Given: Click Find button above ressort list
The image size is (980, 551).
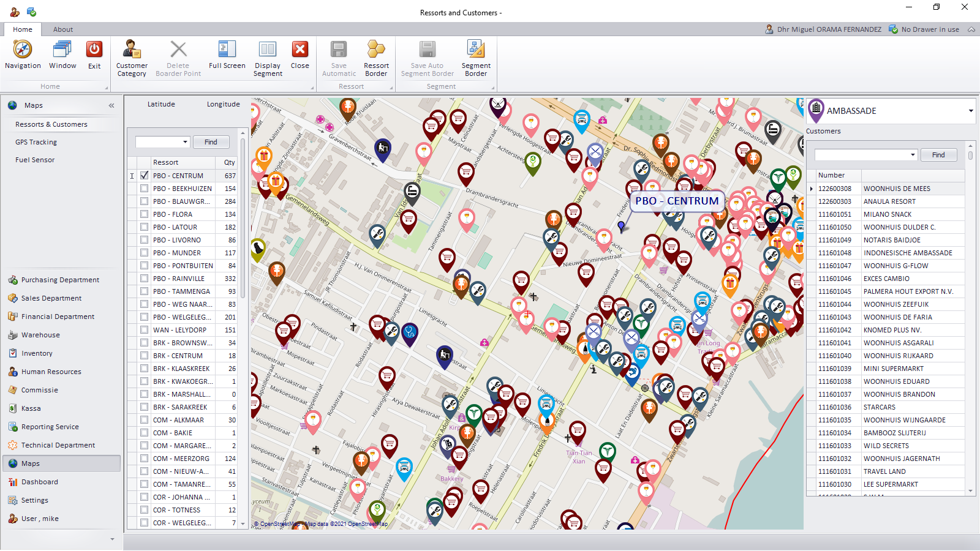Looking at the screenshot, I should pos(211,142).
